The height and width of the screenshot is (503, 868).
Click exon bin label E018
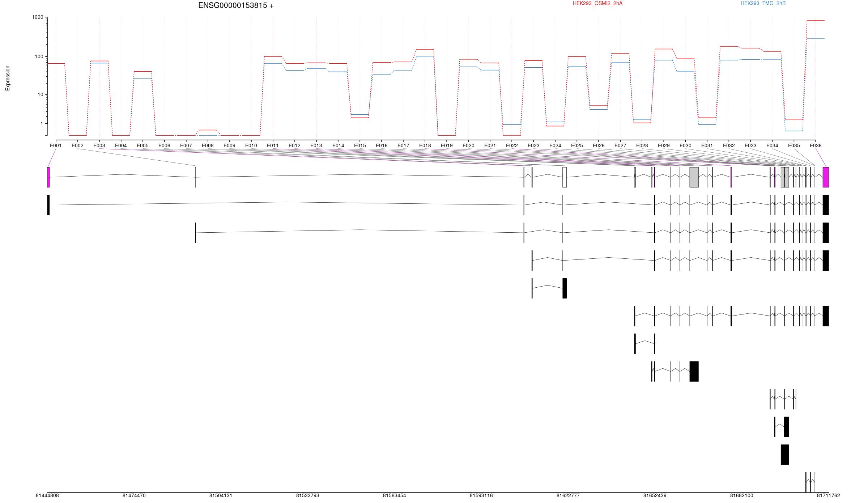coord(425,145)
